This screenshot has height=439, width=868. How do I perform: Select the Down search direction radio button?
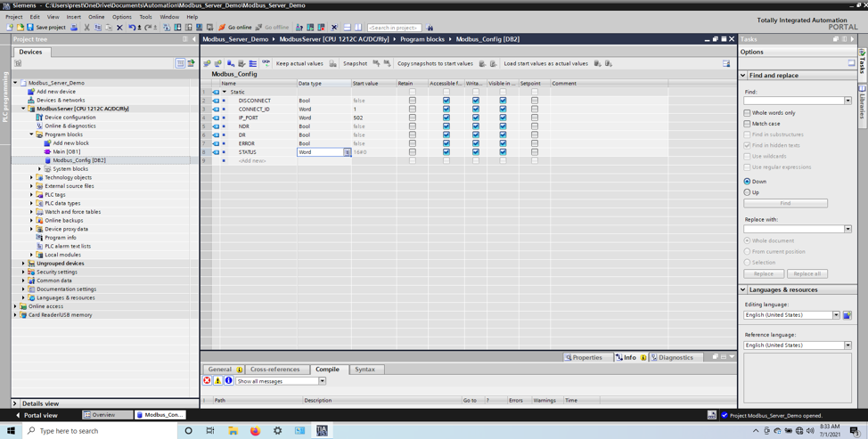coord(748,182)
